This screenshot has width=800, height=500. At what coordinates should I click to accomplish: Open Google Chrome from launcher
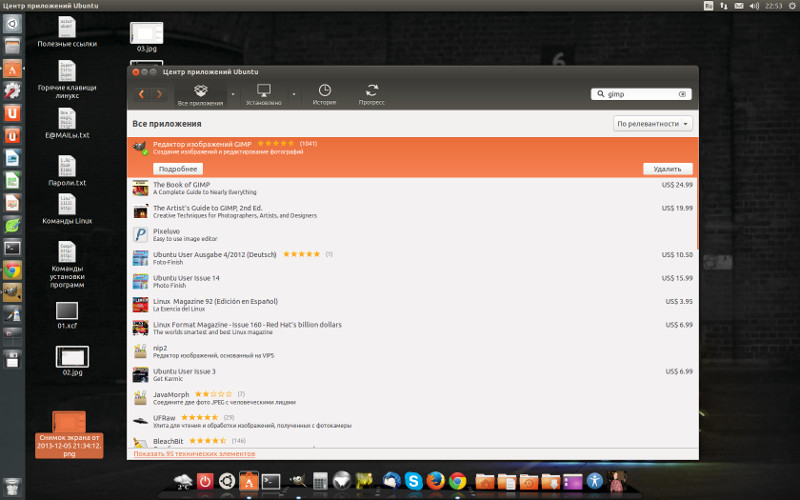click(12, 270)
